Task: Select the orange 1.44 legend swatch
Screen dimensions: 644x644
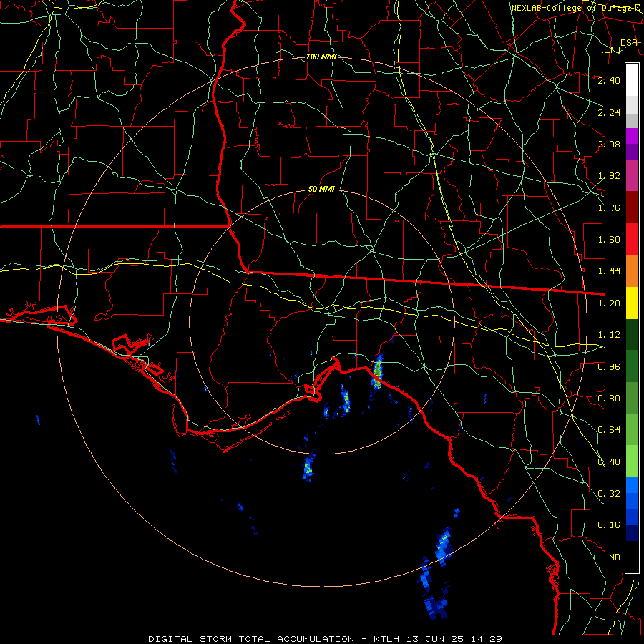Action: coord(632,271)
